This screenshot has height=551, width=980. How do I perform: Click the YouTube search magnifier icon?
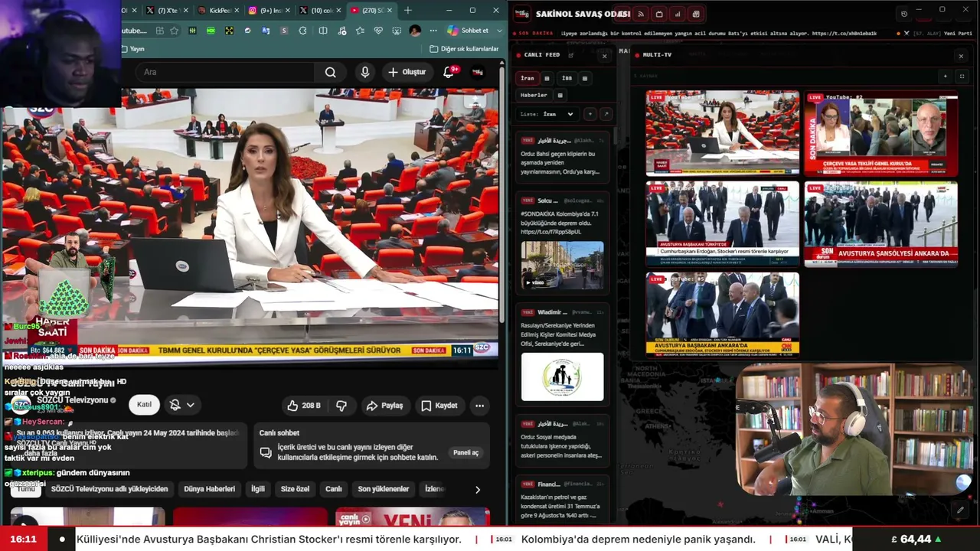[330, 72]
